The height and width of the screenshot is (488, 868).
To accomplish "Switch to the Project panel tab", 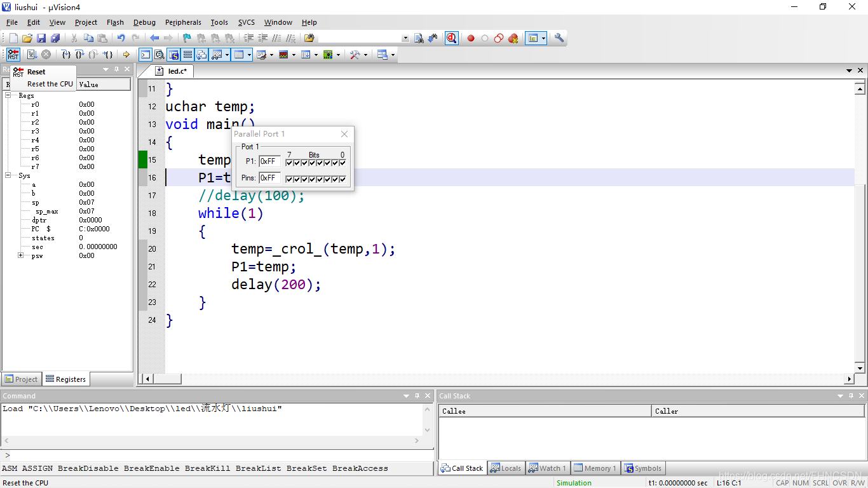I will pyautogui.click(x=22, y=379).
